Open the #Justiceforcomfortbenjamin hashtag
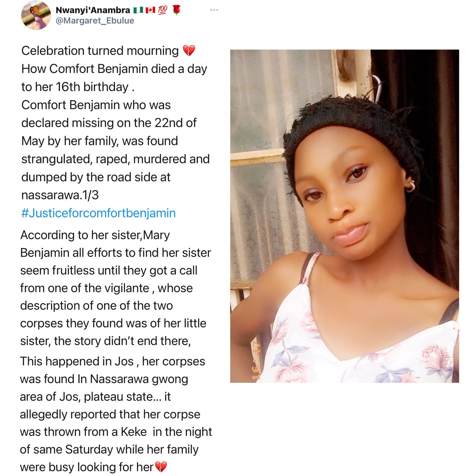 point(98,213)
